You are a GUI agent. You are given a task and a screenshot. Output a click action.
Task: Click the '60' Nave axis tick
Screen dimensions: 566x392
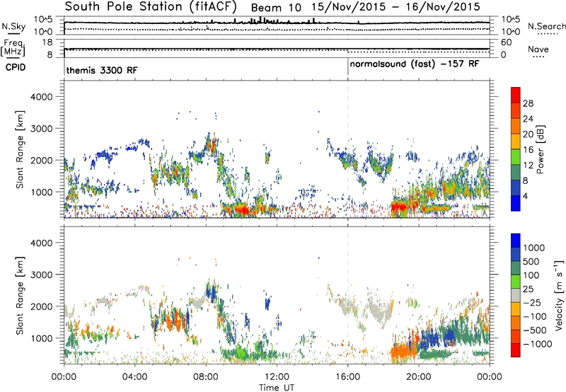507,42
